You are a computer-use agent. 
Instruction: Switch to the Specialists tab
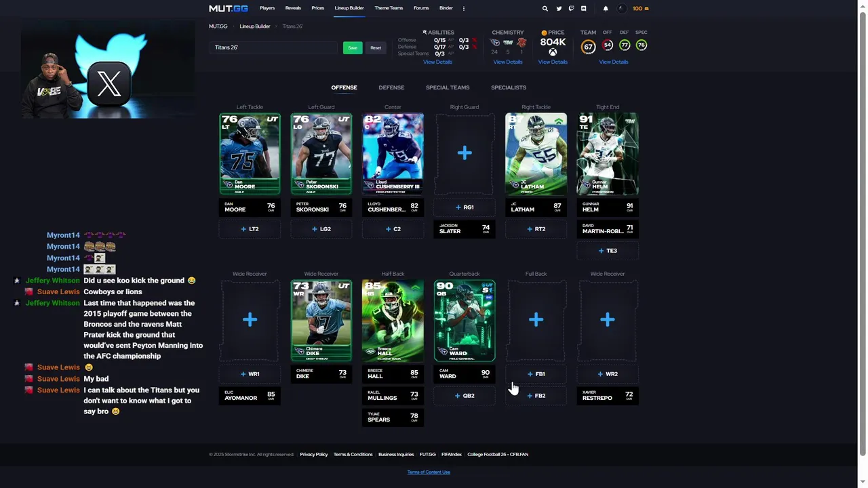pyautogui.click(x=509, y=87)
